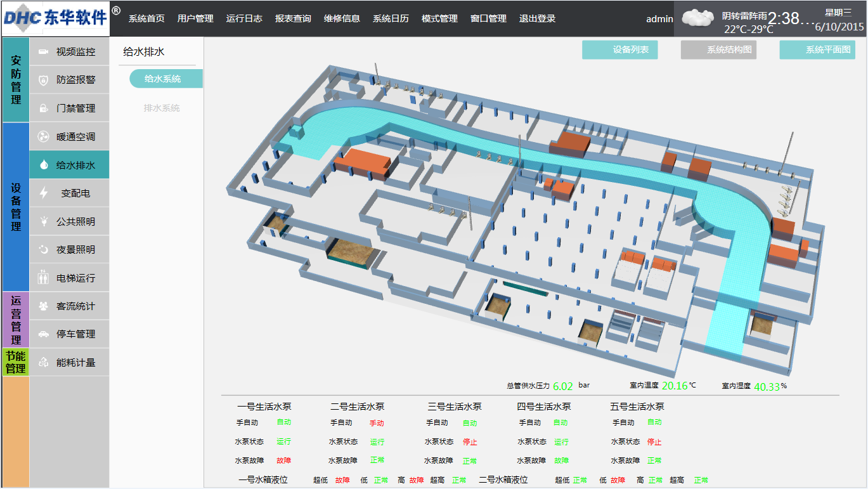The height and width of the screenshot is (489, 868).
Task: Click the elevator icon (电梯运行)
Action: pyautogui.click(x=43, y=278)
